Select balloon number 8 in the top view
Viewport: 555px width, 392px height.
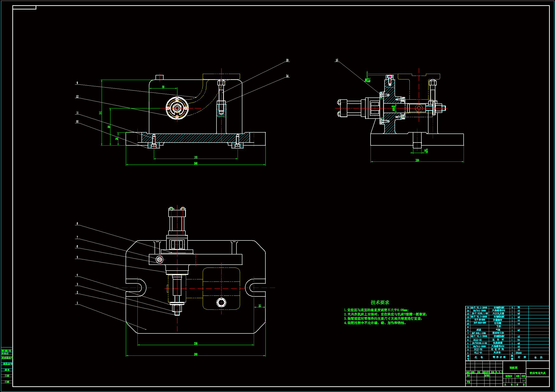click(x=77, y=223)
